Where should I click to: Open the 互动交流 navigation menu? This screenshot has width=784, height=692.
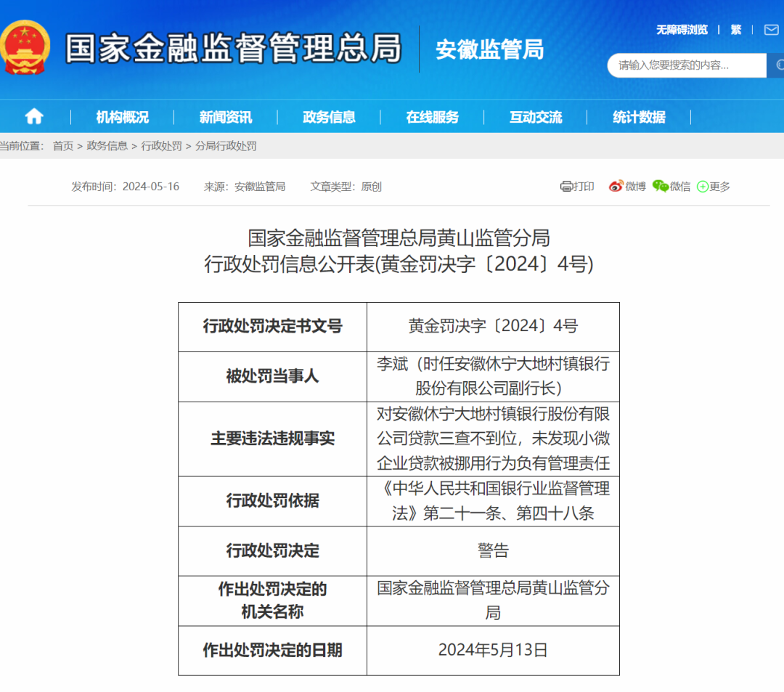[x=536, y=117]
